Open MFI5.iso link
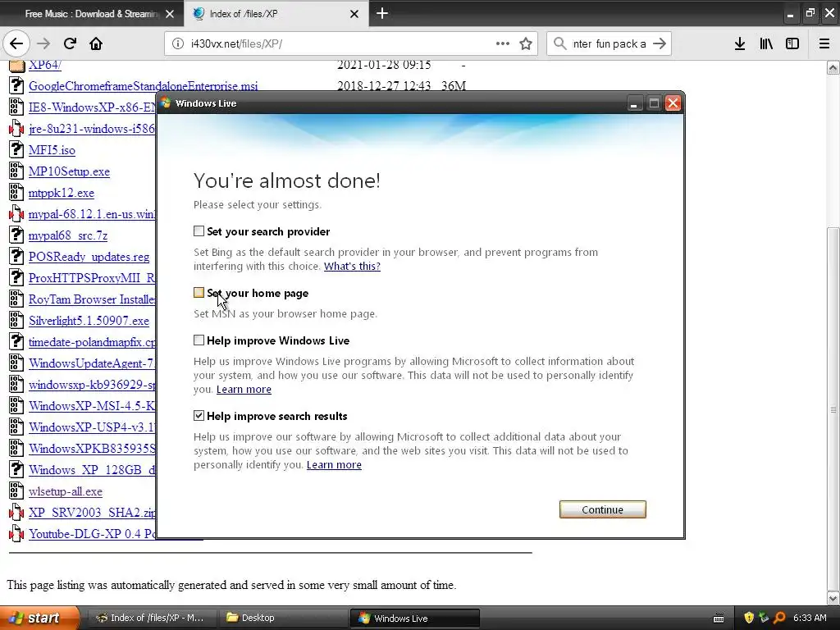 [52, 151]
